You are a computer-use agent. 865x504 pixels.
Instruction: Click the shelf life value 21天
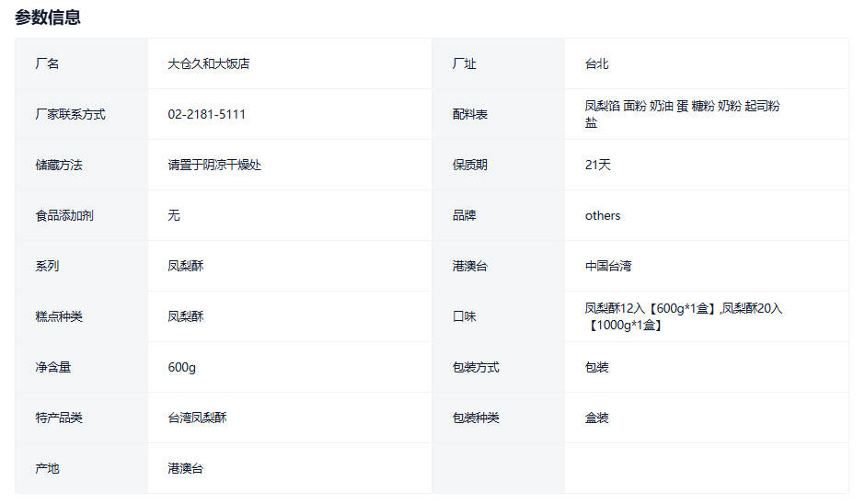pos(597,166)
